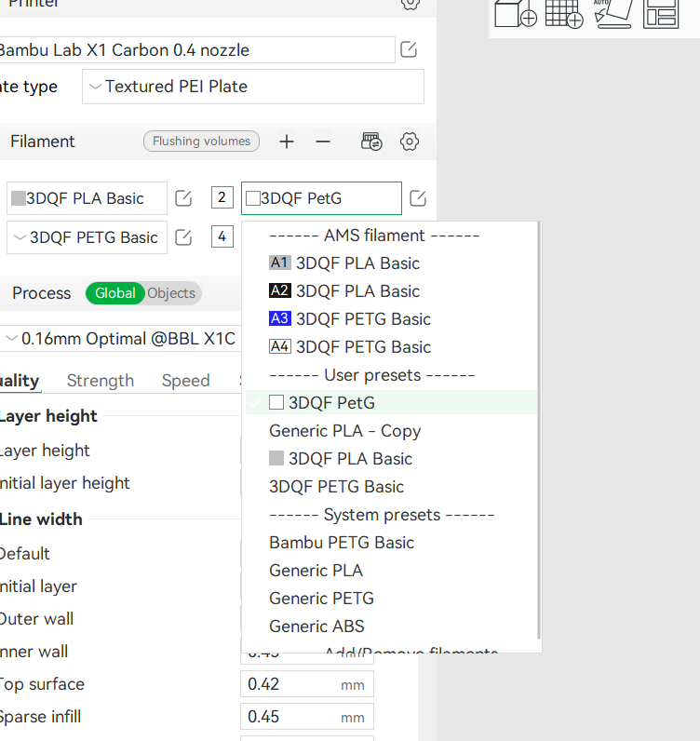Click the Top surface 0.42 mm field
Viewport: 700px width, 741px height.
tap(307, 684)
